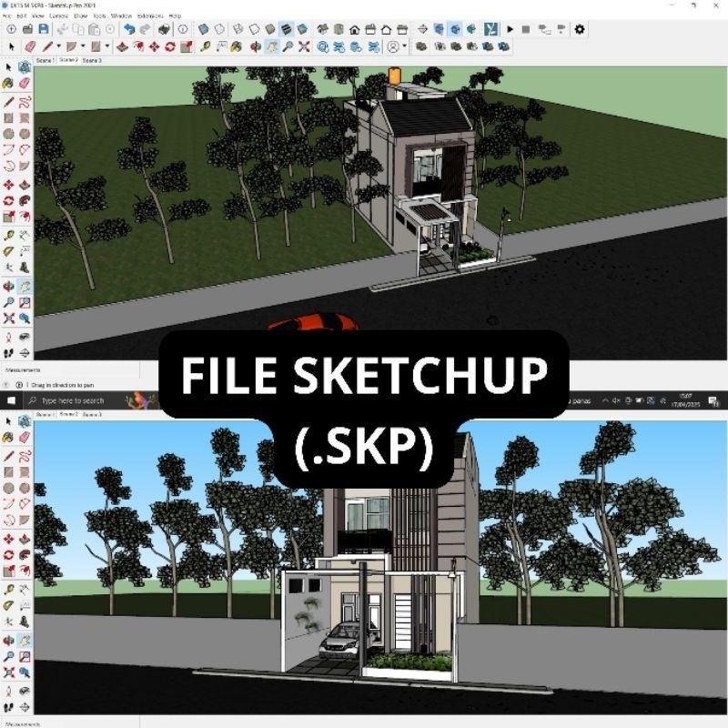The image size is (728, 728).
Task: Expand the Arc tool dropdown arrow
Action: [x=83, y=46]
